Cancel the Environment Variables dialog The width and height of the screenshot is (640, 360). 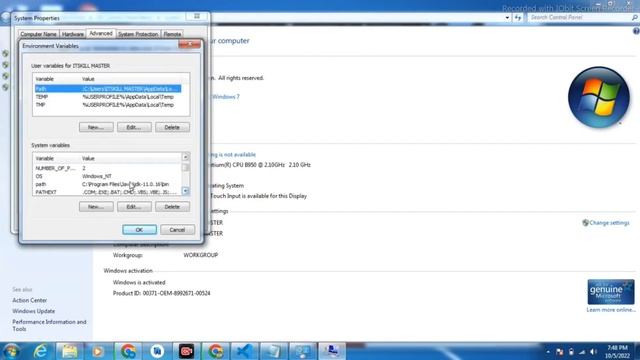177,230
